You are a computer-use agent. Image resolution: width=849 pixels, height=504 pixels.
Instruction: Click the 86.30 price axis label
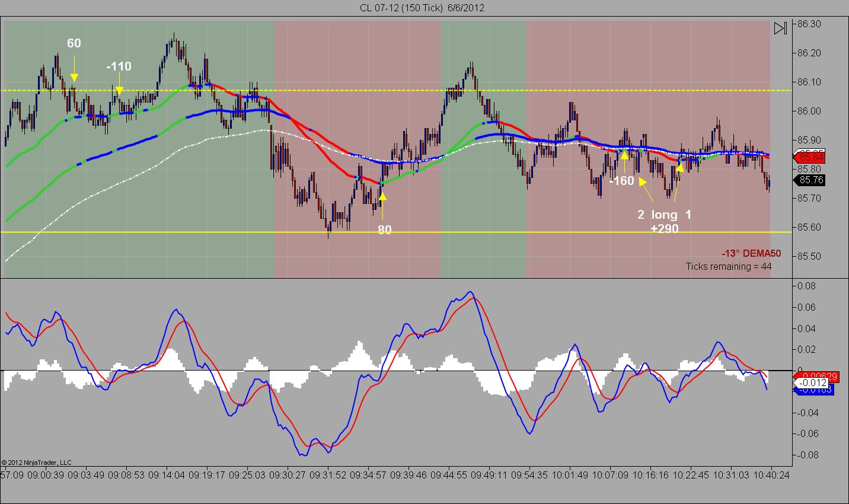point(809,24)
